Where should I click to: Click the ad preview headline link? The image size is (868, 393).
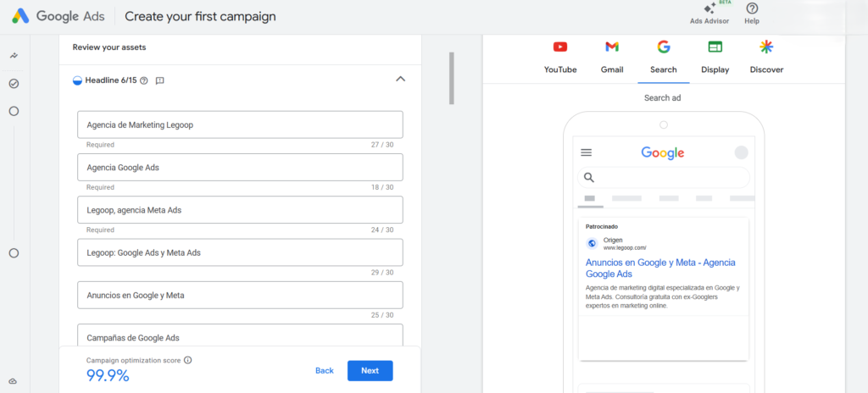click(659, 268)
